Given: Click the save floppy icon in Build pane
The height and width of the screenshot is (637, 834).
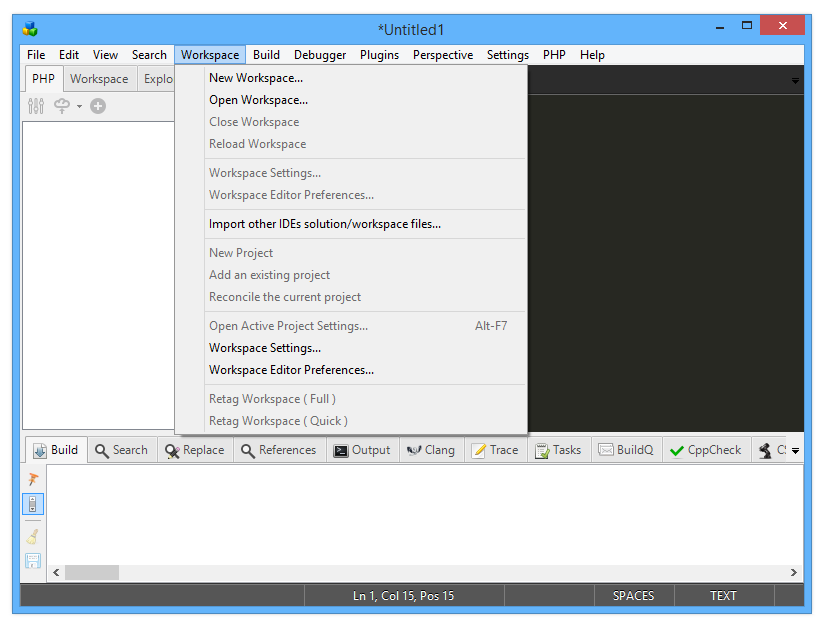Looking at the screenshot, I should pyautogui.click(x=33, y=561).
